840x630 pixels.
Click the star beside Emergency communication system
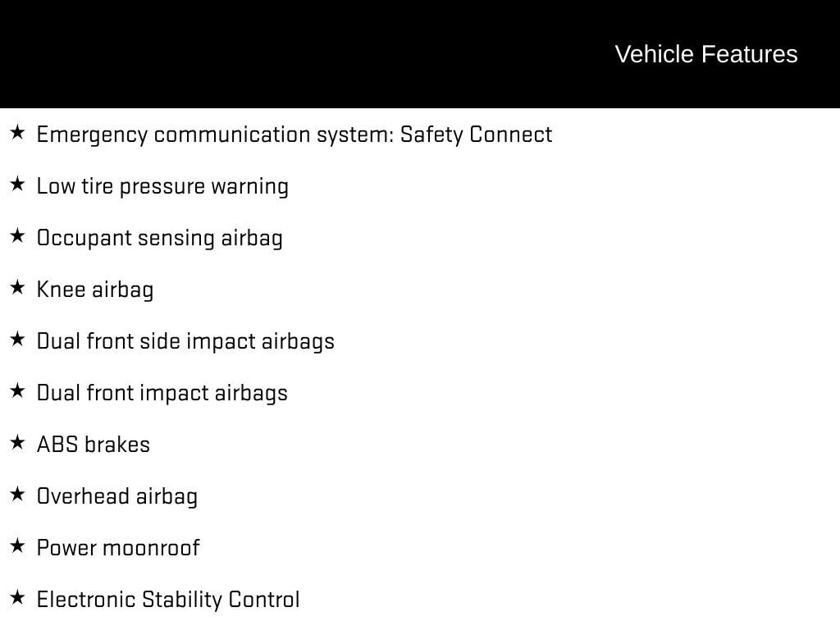coord(18,132)
